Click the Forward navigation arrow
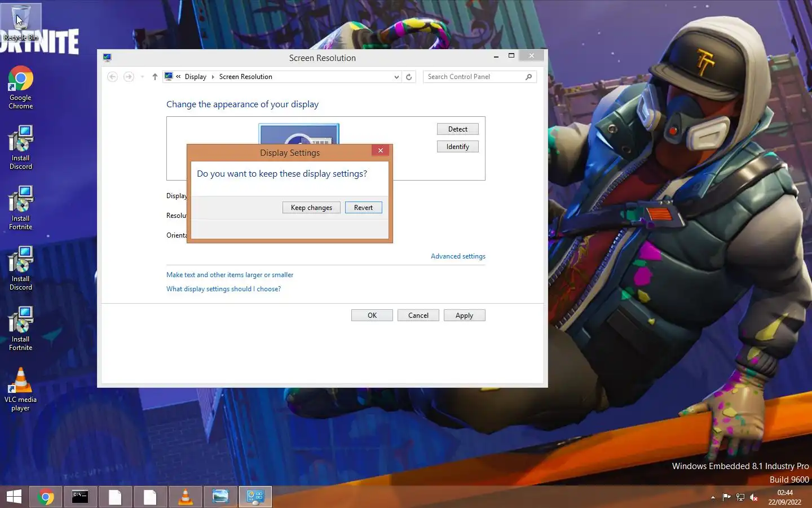 pos(129,77)
